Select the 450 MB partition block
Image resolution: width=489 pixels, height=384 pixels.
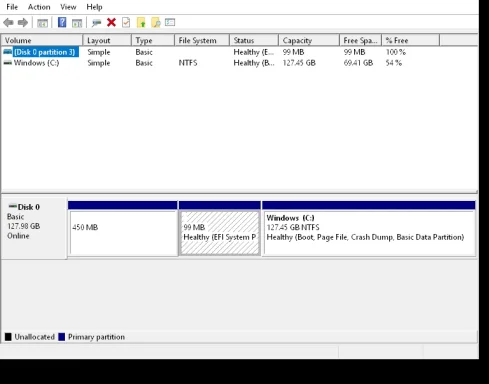pyautogui.click(x=123, y=229)
